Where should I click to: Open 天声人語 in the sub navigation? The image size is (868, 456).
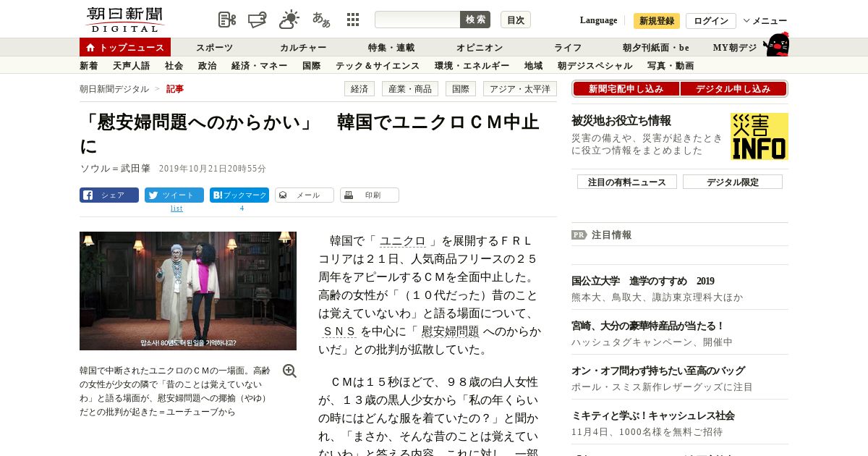(132, 66)
